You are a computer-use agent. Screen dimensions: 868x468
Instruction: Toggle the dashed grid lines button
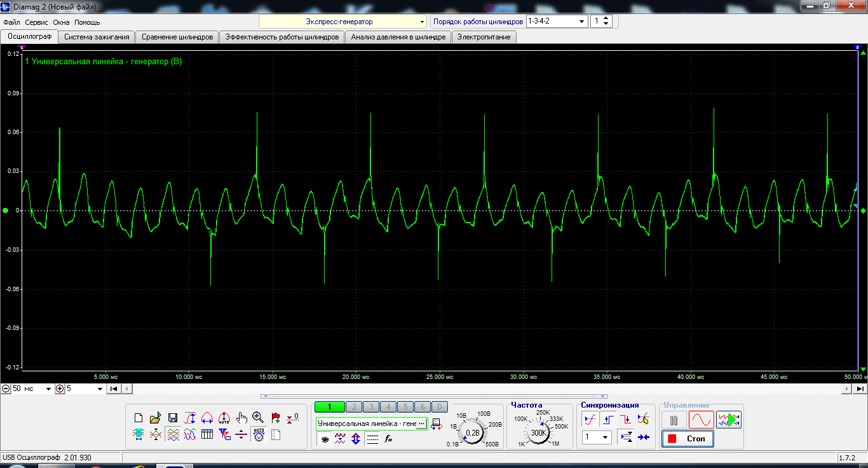(x=372, y=438)
